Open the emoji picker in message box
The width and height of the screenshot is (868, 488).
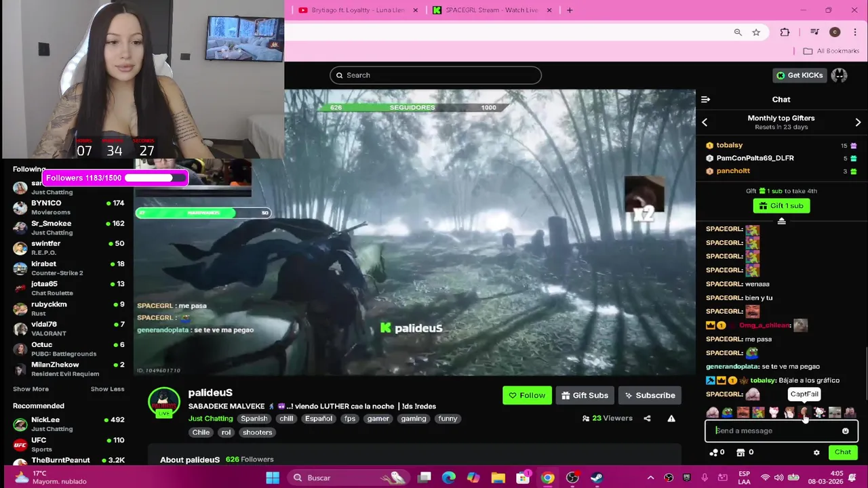[845, 431]
